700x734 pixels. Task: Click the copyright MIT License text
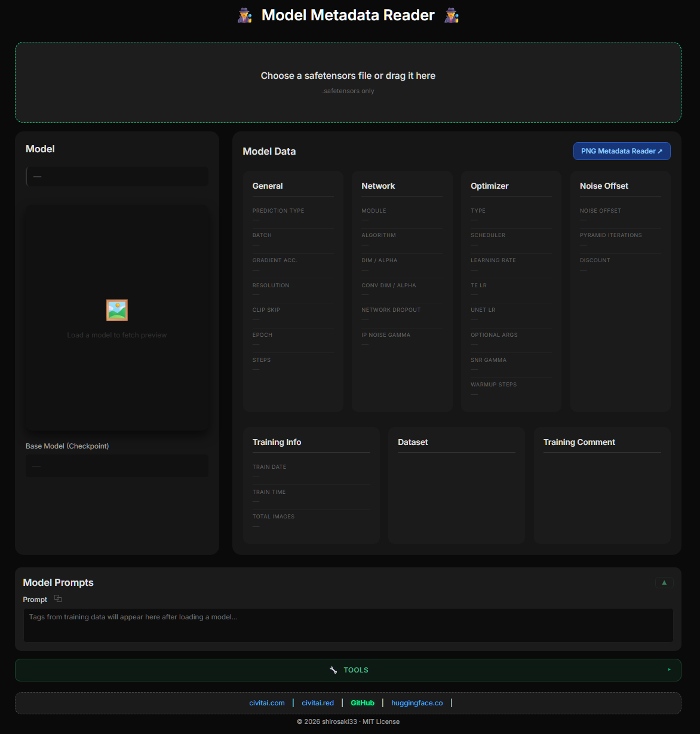(348, 721)
